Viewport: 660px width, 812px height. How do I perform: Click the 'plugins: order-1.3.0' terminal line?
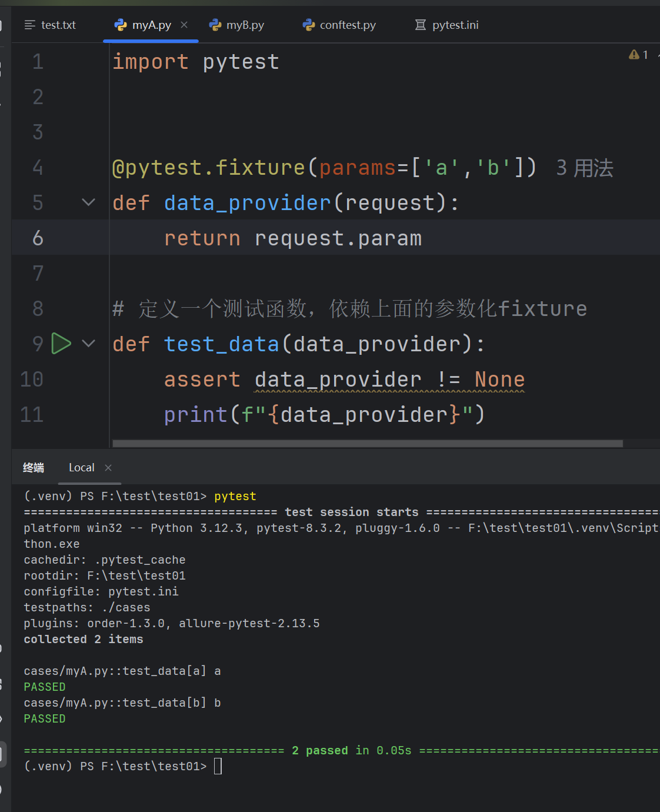point(172,623)
